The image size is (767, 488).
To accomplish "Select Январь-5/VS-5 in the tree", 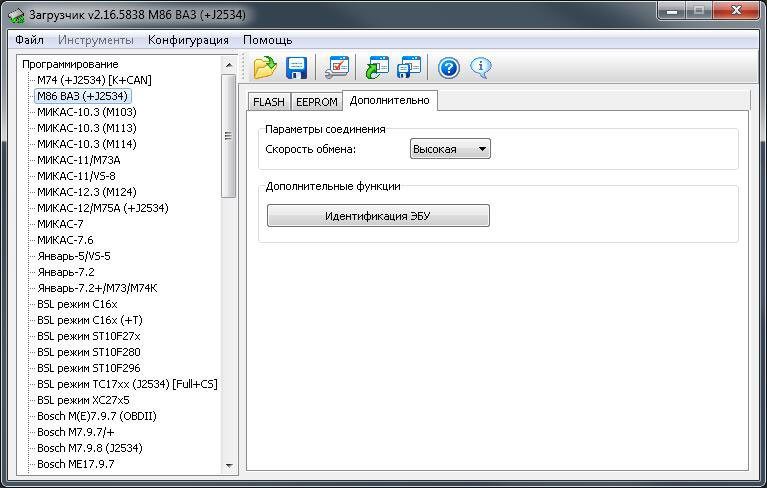I will tap(73, 256).
